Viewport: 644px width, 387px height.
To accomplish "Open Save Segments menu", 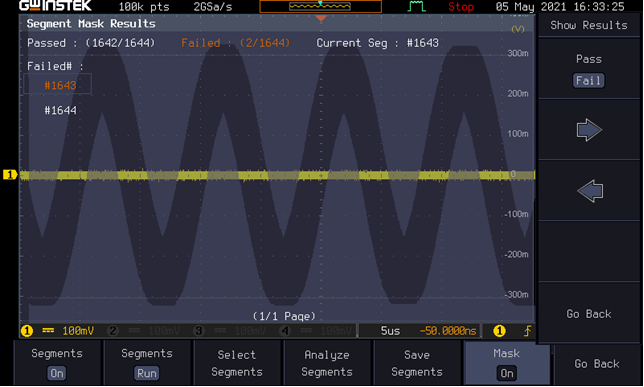I will [417, 363].
